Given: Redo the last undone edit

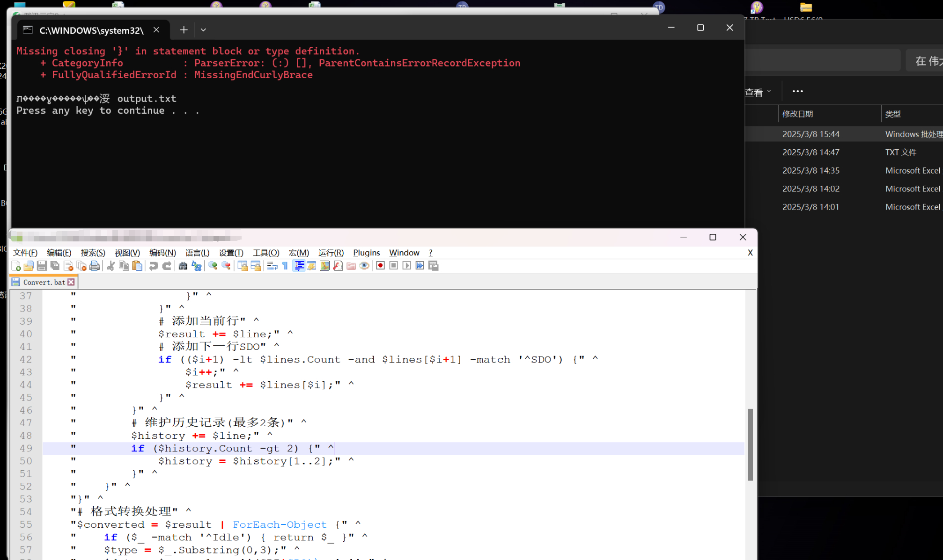Looking at the screenshot, I should pos(167,266).
